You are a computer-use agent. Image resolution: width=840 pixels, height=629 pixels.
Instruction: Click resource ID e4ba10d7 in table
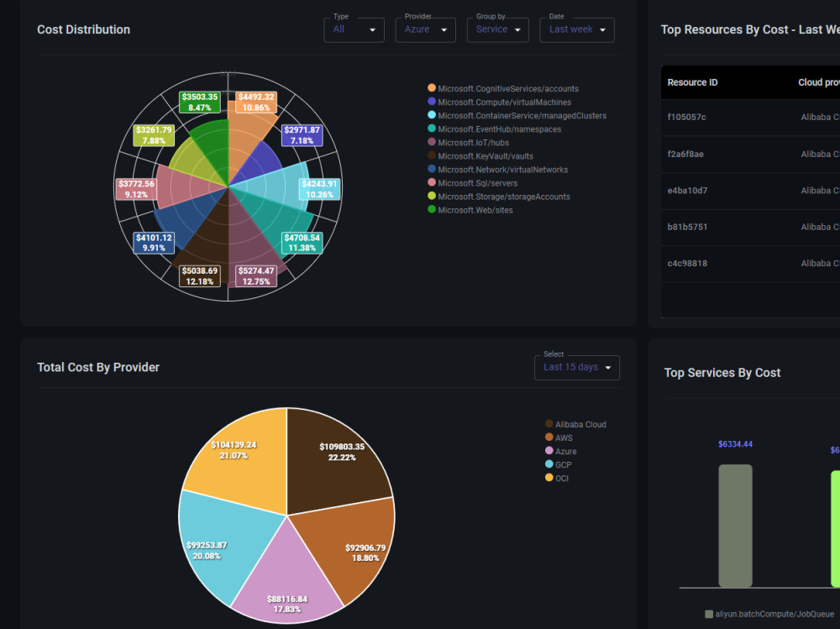(687, 190)
